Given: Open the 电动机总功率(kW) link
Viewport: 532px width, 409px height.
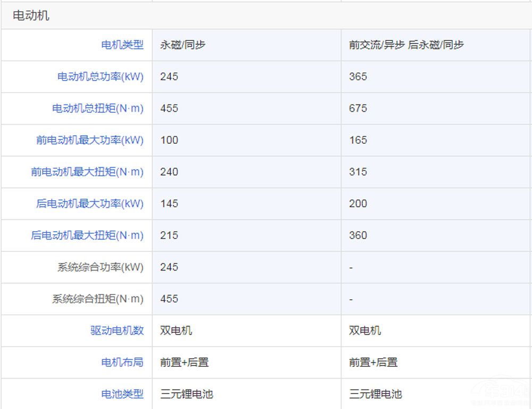Looking at the screenshot, I should 101,77.
